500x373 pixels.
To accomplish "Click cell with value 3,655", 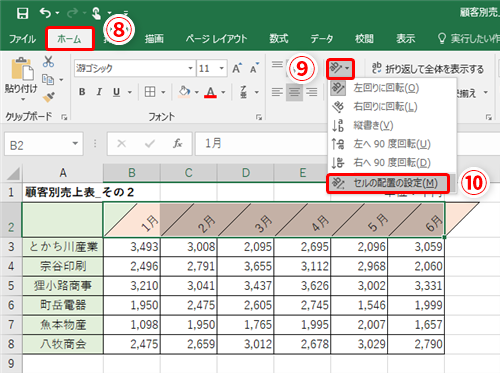I will point(245,266).
